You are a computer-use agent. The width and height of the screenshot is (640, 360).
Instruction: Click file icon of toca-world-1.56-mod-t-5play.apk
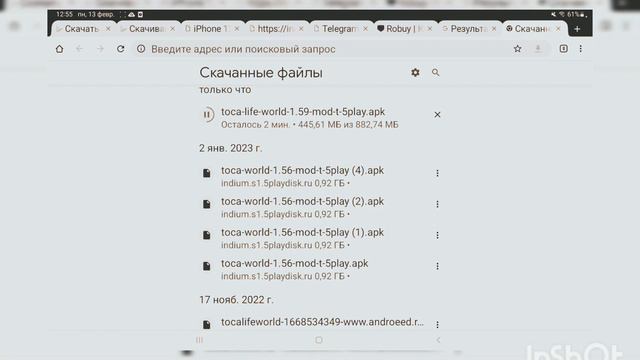207,266
